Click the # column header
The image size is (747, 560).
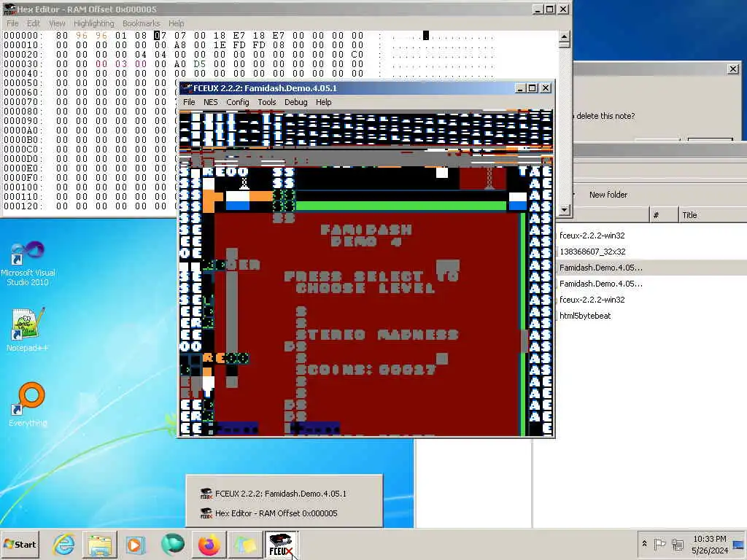pyautogui.click(x=664, y=215)
